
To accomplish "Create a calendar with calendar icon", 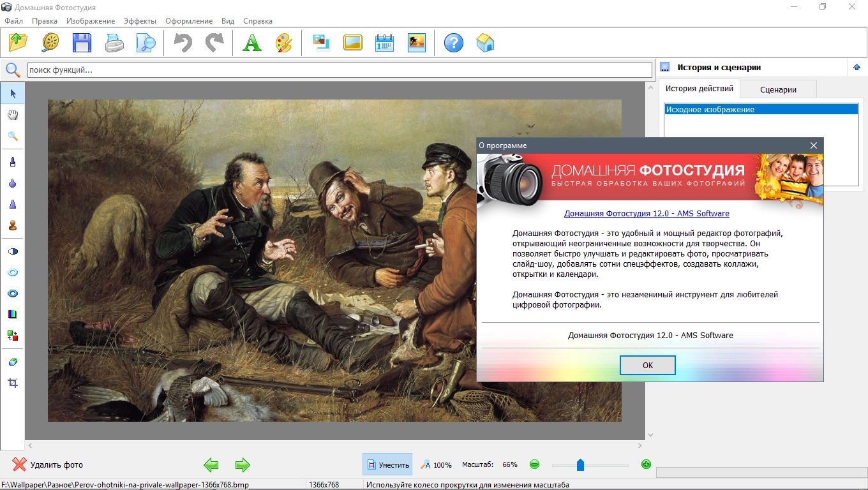I will pos(385,43).
